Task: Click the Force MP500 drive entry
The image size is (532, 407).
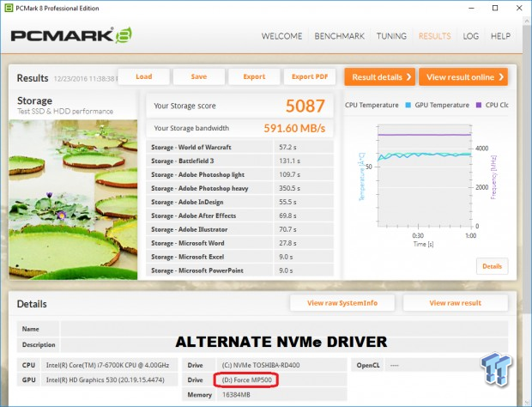Action: 246,380
